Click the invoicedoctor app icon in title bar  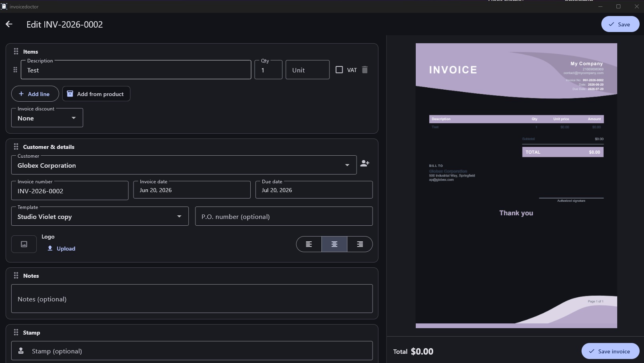coord(4,6)
